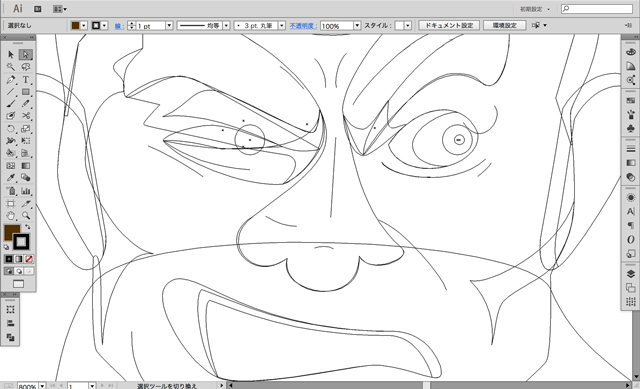Open the zoom level 800% dropdown
Screen dimensions: 640x389
[42, 386]
